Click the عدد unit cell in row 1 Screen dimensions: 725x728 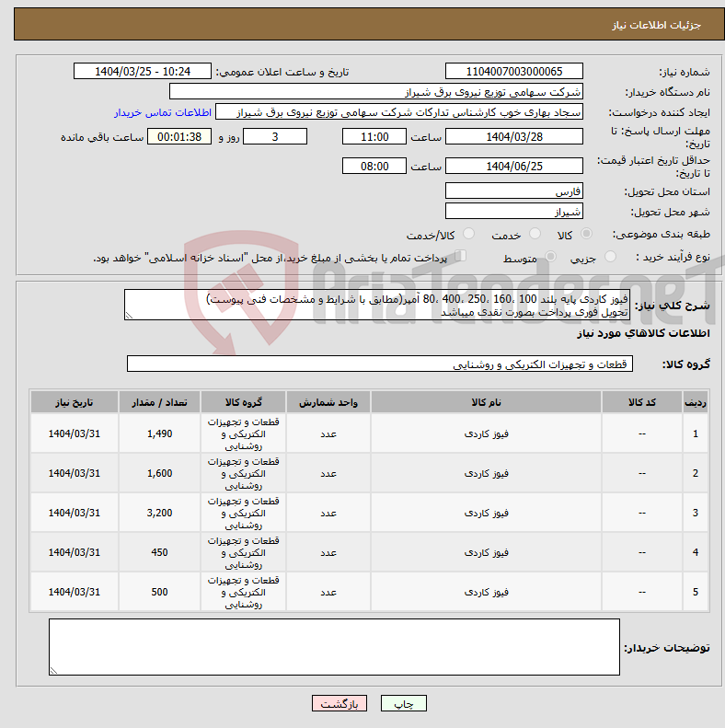(x=328, y=433)
